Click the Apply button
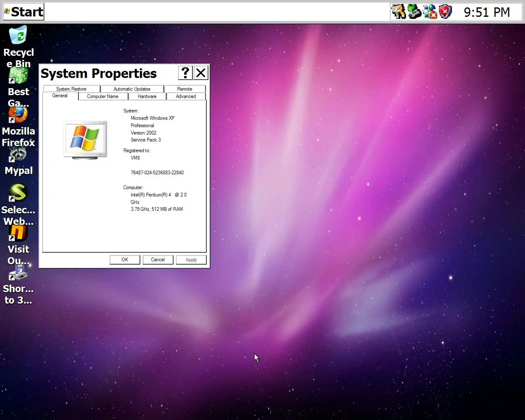The height and width of the screenshot is (420, 525). [191, 260]
